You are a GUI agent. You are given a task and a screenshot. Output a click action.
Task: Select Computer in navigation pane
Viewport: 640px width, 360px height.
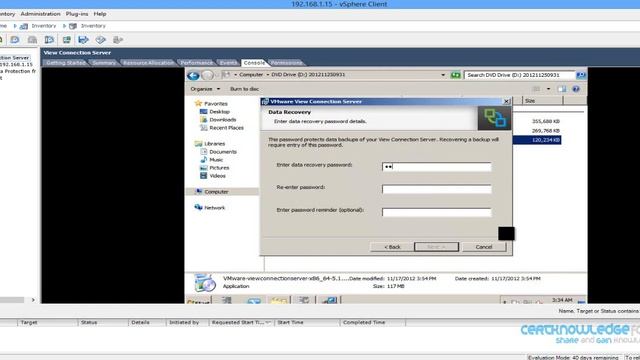216,192
